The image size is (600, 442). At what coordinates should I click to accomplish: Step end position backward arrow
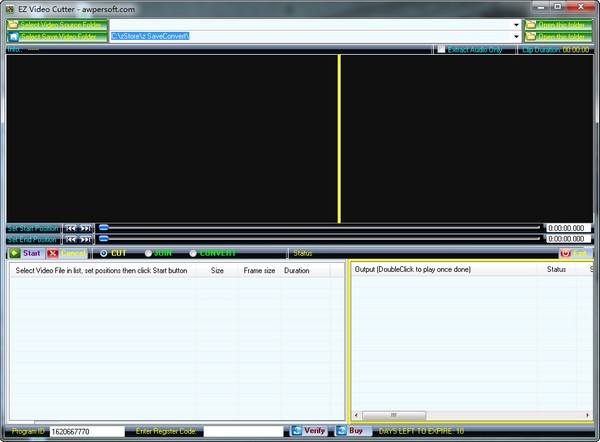click(71, 240)
